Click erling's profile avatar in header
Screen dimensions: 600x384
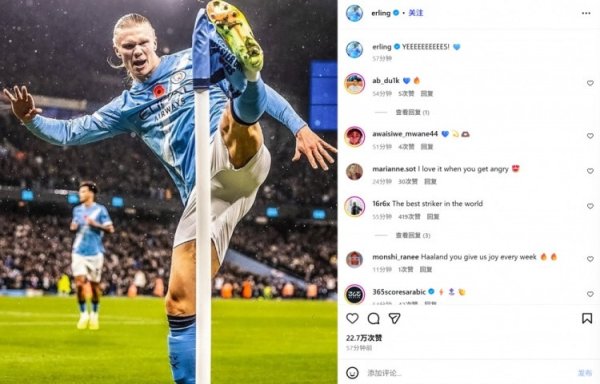354,13
